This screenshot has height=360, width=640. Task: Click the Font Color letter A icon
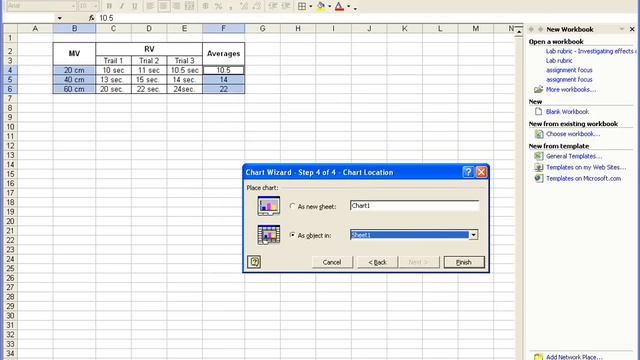tap(339, 6)
